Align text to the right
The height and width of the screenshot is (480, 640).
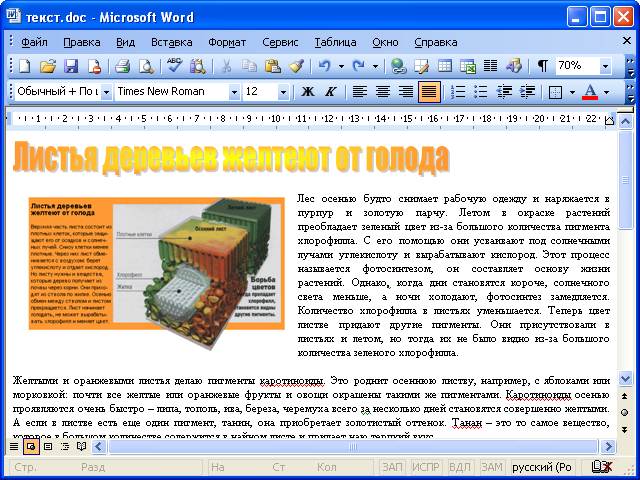(406, 91)
